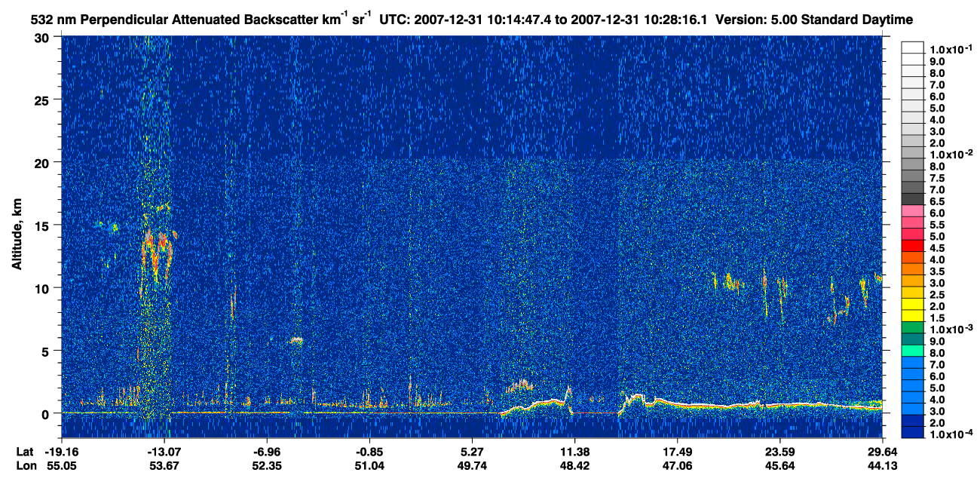Click the latitude value -19.16

coord(62,452)
